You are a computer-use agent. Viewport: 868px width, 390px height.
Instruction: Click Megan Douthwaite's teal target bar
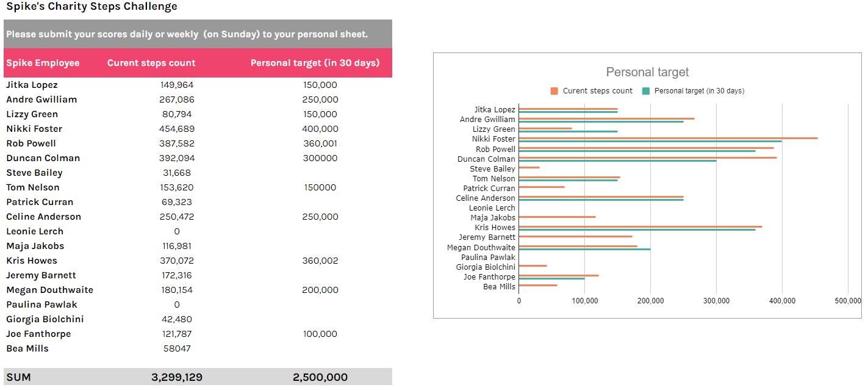click(584, 249)
